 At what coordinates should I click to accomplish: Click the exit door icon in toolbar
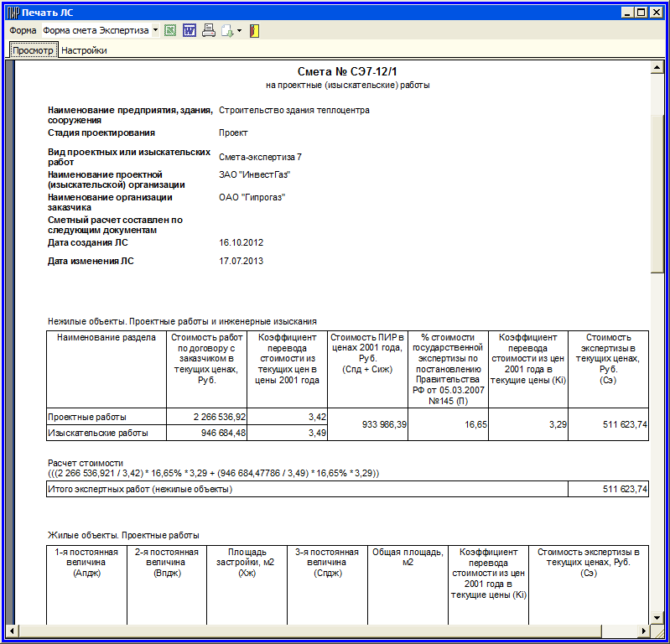pyautogui.click(x=254, y=31)
